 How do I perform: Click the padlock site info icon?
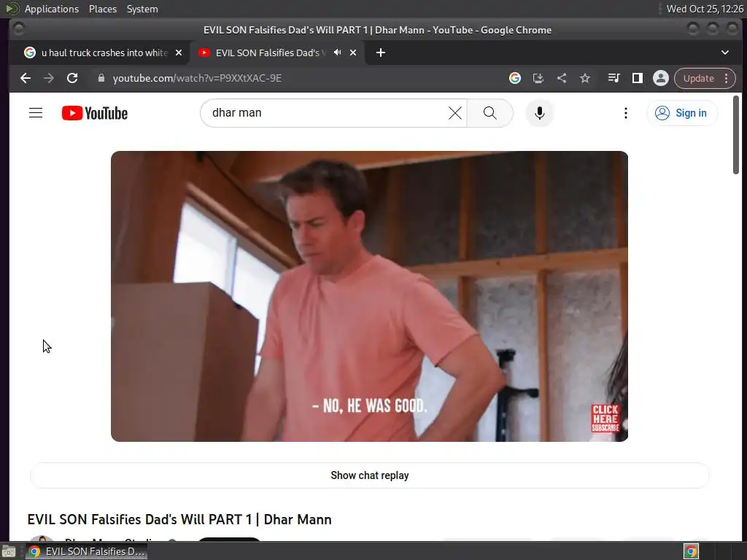click(x=101, y=78)
